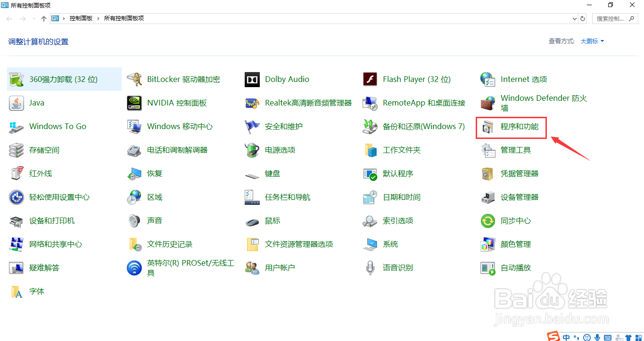Open Windows Defender 防火墙
Viewport: 644px width, 341px height.
click(x=543, y=103)
